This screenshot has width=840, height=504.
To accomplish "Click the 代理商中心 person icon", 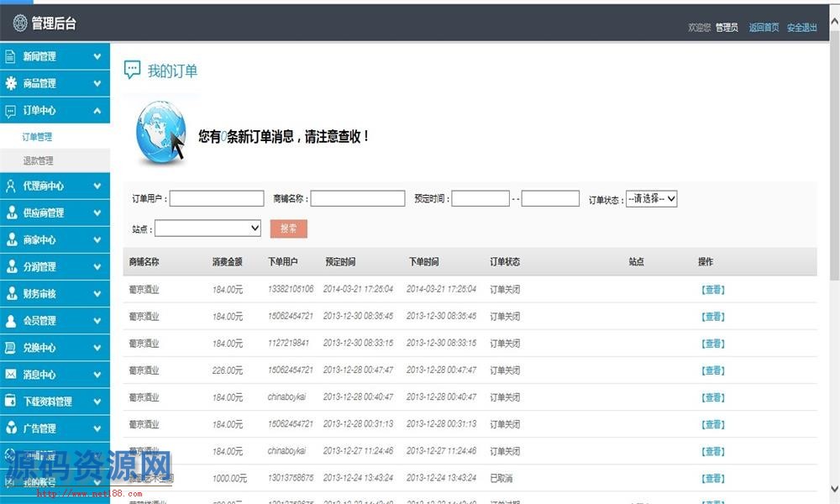I will (11, 186).
